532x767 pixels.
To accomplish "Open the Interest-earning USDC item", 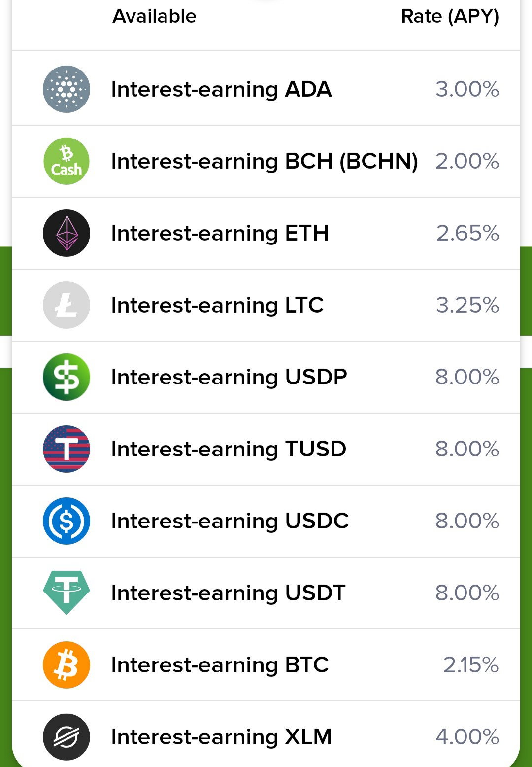I will point(230,522).
